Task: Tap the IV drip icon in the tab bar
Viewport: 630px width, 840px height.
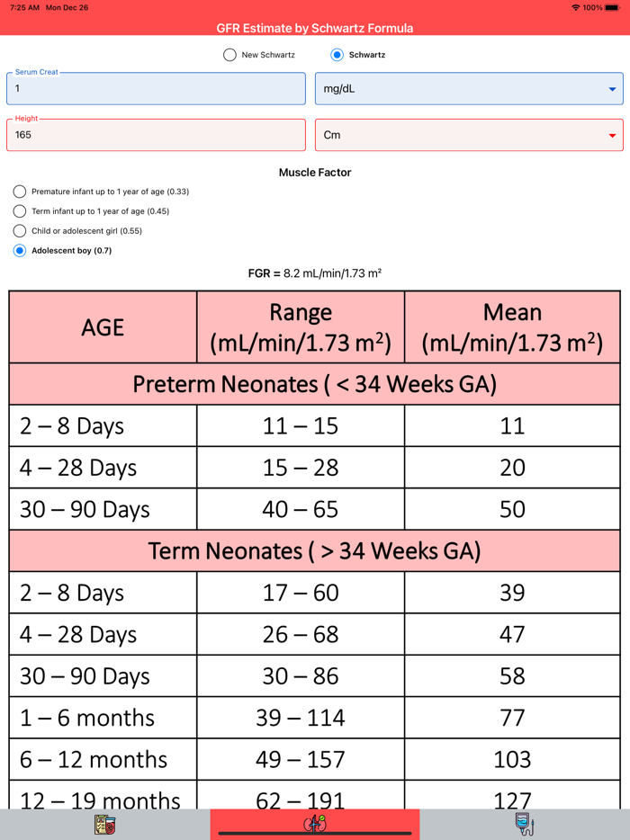Action: [525, 824]
